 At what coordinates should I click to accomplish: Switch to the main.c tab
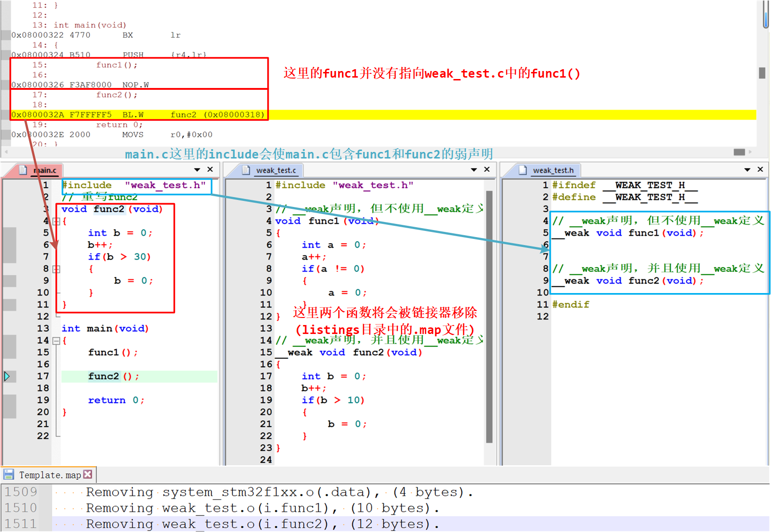point(45,170)
